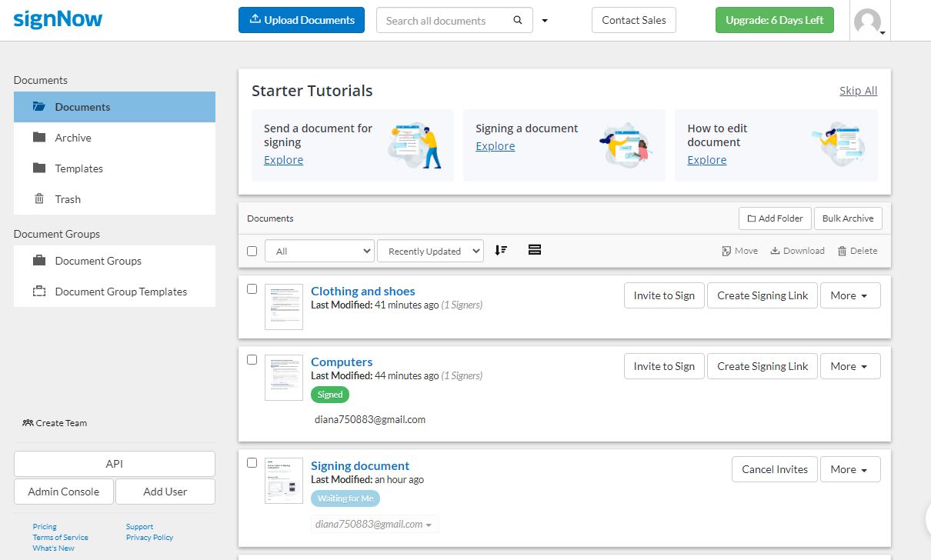Image resolution: width=931 pixels, height=560 pixels.
Task: Click 'Upgrade: 6 Days Left' button
Action: (x=775, y=20)
